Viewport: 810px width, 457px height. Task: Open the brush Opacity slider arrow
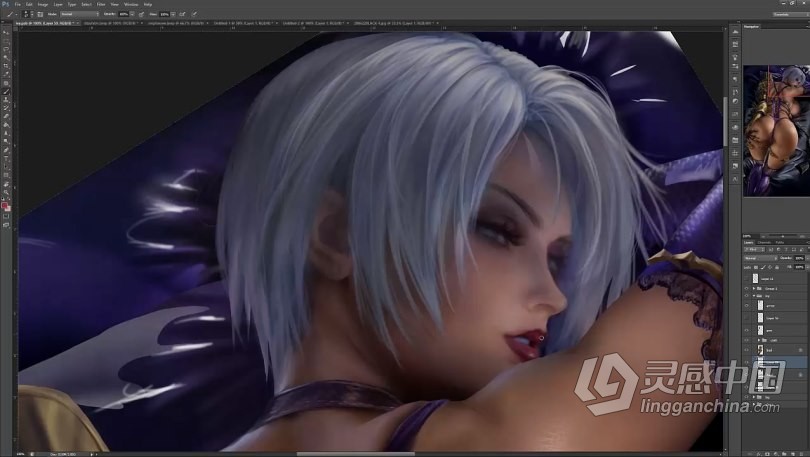point(132,14)
